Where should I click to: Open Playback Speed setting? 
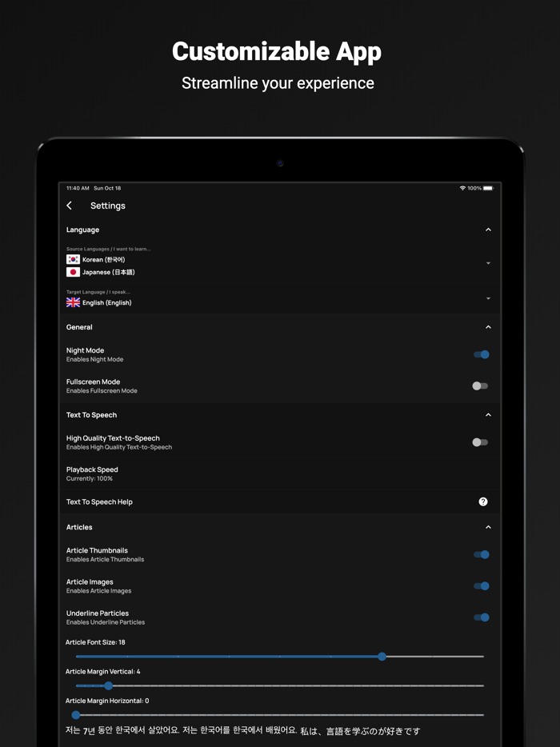point(280,473)
